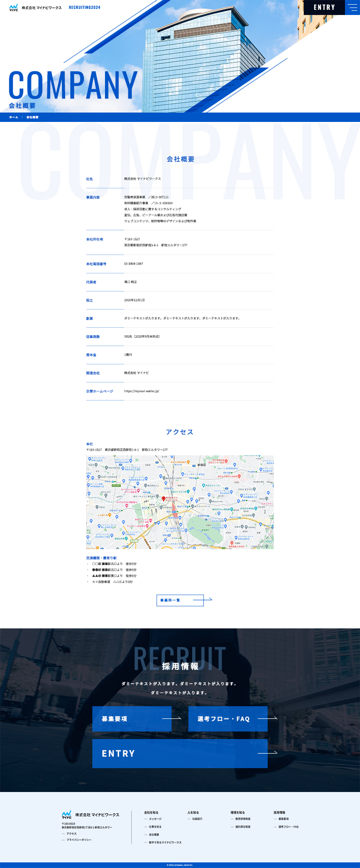Viewport: 360px width, 868px height.
Task: Click the 本社所在地 row label
Action: pos(95,240)
